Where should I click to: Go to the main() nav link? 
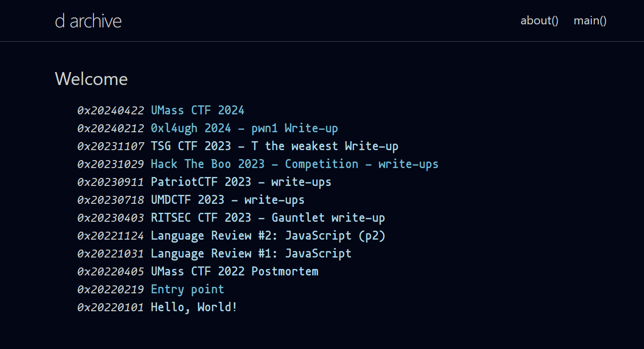590,20
